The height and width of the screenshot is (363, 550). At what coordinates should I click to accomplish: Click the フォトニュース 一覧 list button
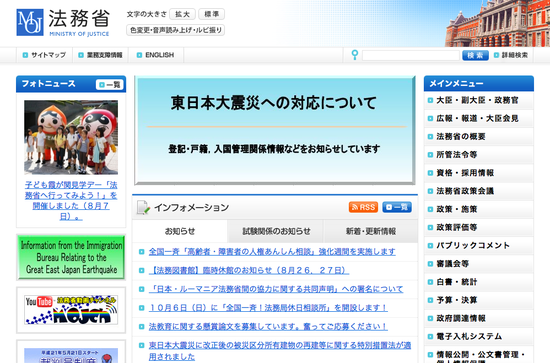pyautogui.click(x=109, y=85)
